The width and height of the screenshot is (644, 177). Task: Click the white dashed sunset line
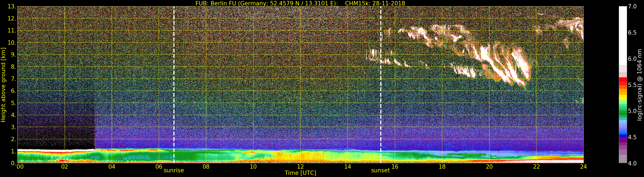coord(381,85)
